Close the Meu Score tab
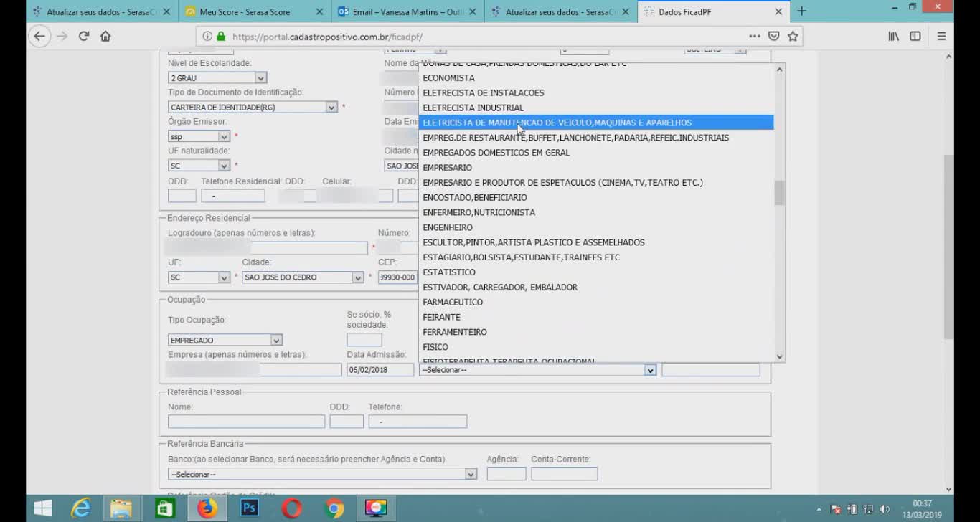 point(319,11)
